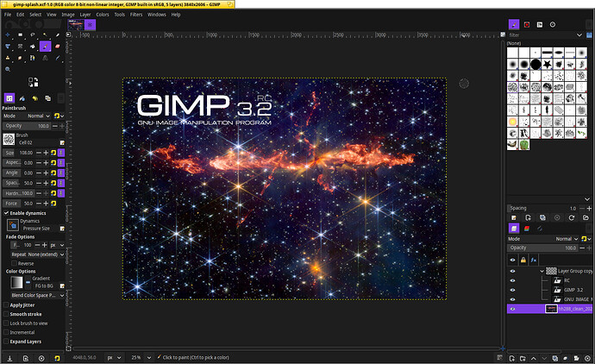Viewport: 595px width, 364px height.
Task: Enable Expand Layers checkbox
Action: (6, 342)
